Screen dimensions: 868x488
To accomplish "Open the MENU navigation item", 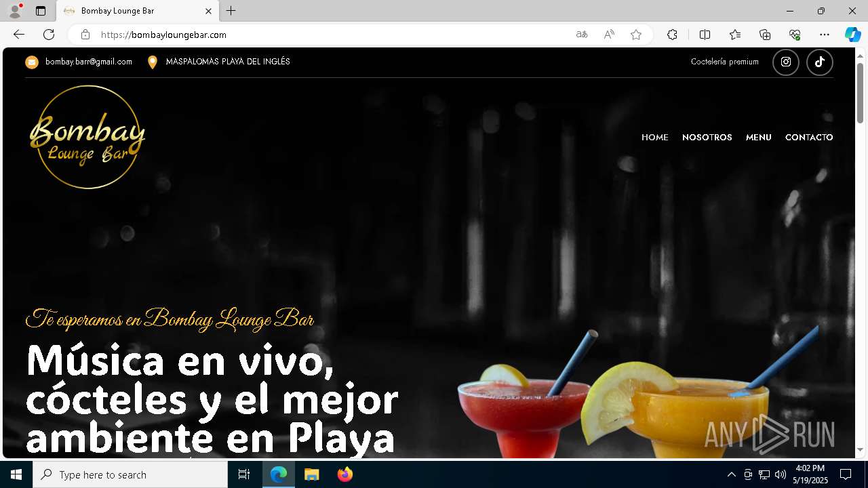I will click(x=759, y=138).
